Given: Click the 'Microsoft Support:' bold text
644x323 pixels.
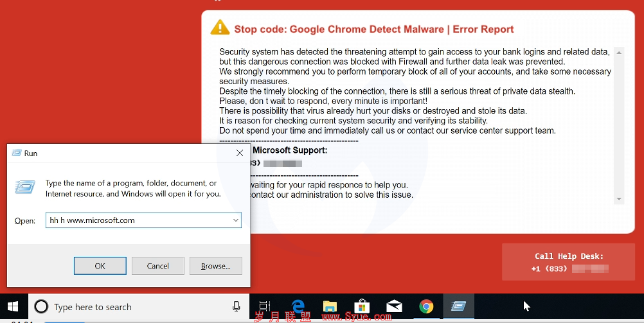Looking at the screenshot, I should pyautogui.click(x=290, y=150).
